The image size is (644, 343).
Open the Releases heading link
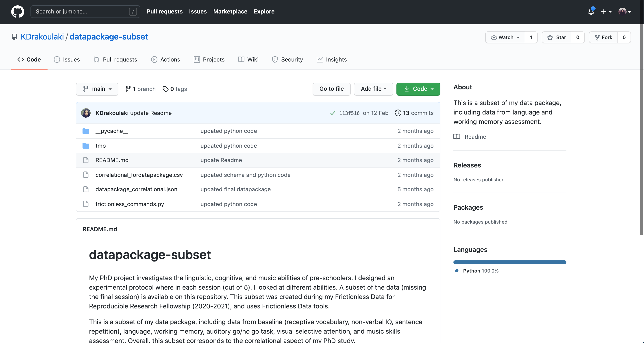pyautogui.click(x=467, y=165)
